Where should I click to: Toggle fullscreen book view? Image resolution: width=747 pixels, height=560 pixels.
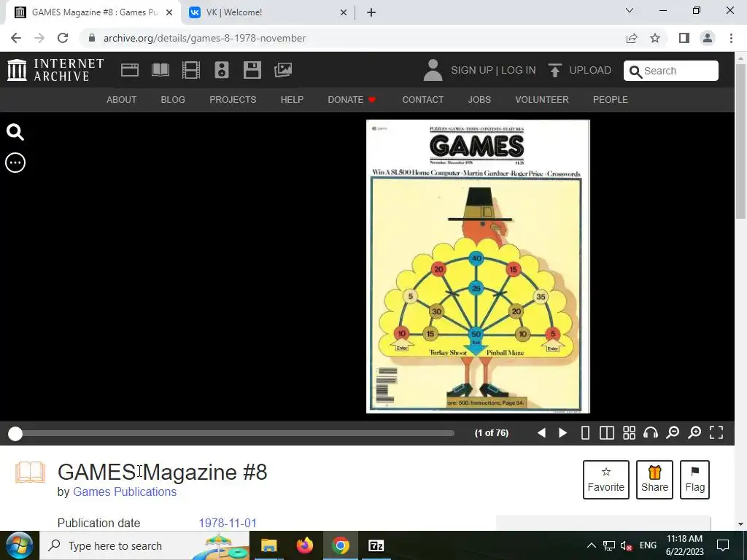coord(716,433)
